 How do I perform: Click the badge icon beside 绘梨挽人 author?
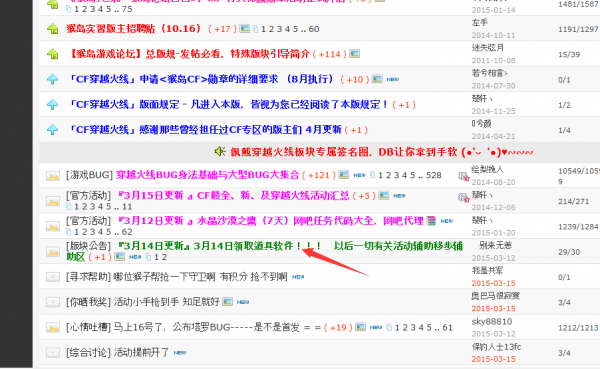pyautogui.click(x=464, y=176)
